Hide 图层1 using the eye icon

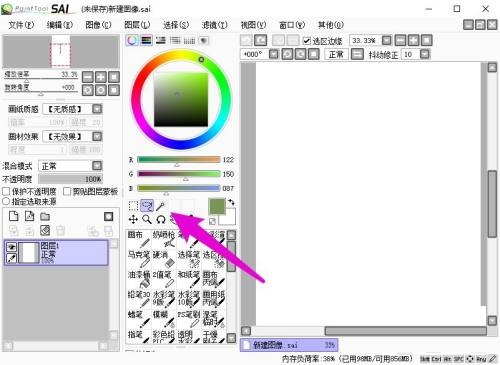pos(12,247)
